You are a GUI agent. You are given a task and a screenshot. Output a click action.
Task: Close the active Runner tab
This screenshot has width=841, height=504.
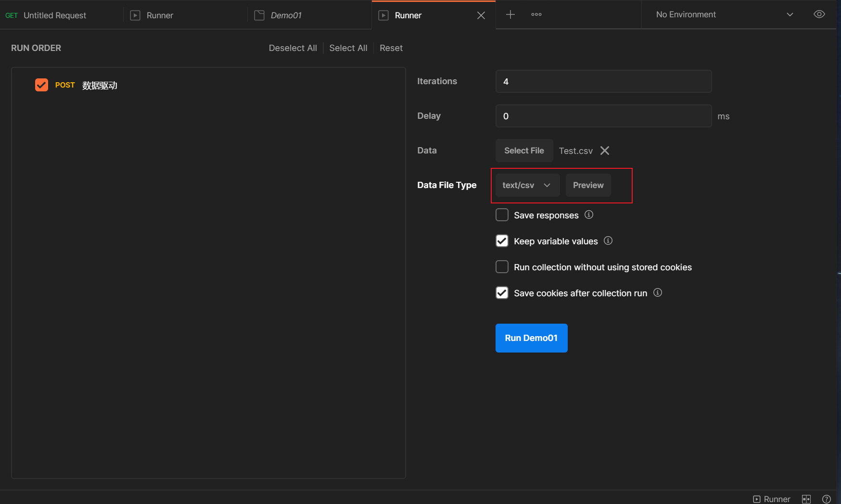coord(481,15)
